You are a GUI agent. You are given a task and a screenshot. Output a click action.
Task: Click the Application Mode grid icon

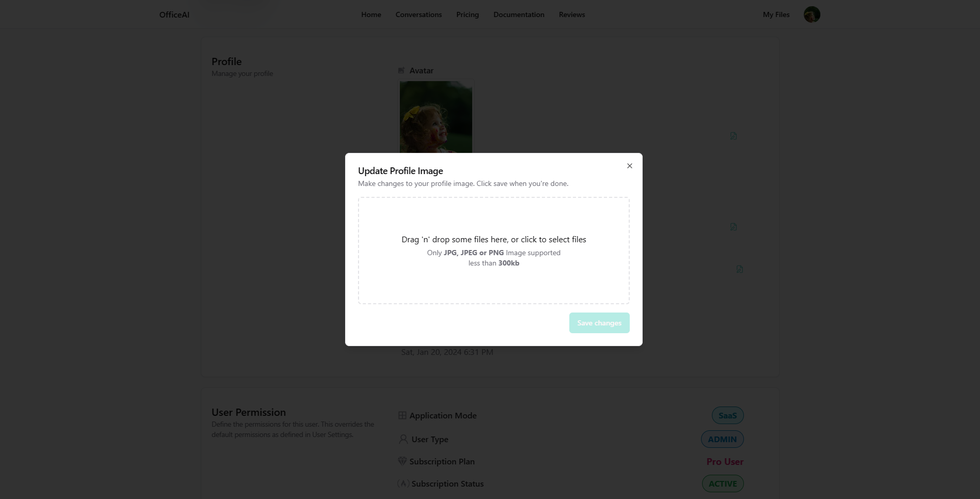402,415
